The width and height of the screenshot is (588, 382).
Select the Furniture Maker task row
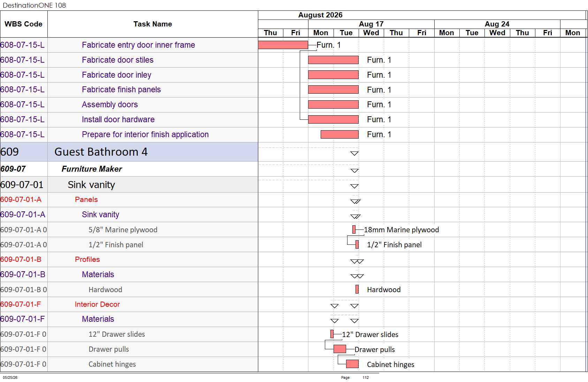129,169
